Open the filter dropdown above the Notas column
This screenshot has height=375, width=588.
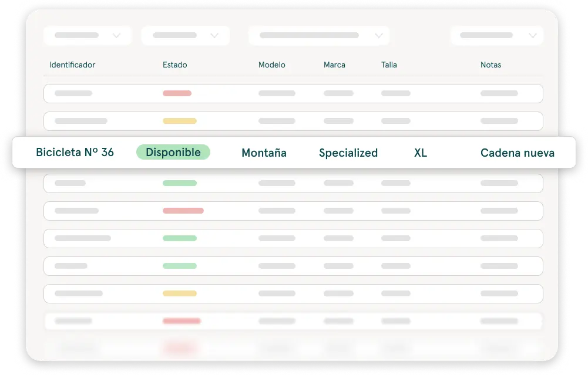click(497, 36)
